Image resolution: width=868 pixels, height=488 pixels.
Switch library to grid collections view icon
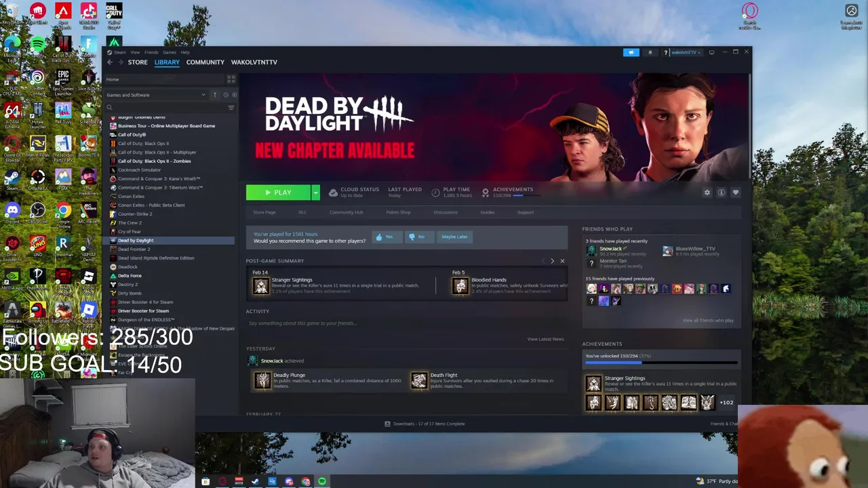(231, 79)
